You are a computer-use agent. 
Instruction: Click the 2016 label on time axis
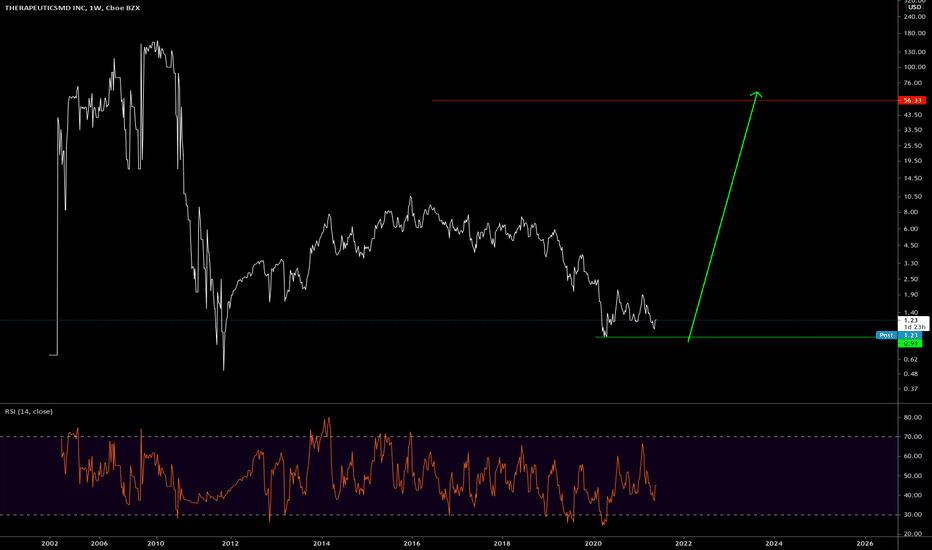(x=412, y=543)
